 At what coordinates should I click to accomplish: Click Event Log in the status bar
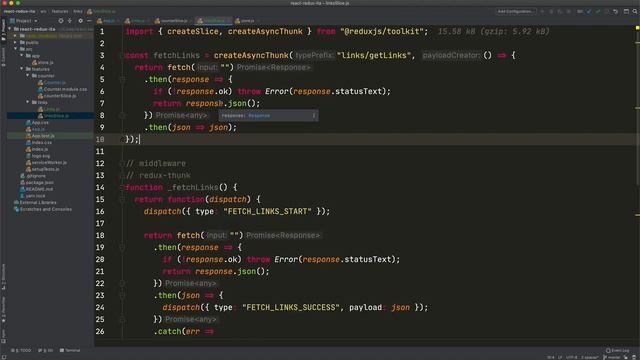pos(618,351)
